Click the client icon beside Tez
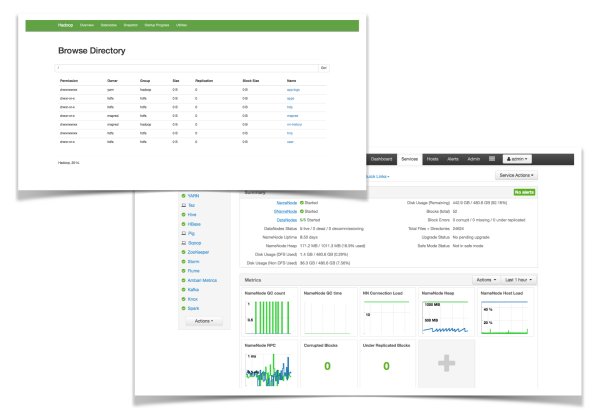The height and width of the screenshot is (419, 600). [183, 205]
